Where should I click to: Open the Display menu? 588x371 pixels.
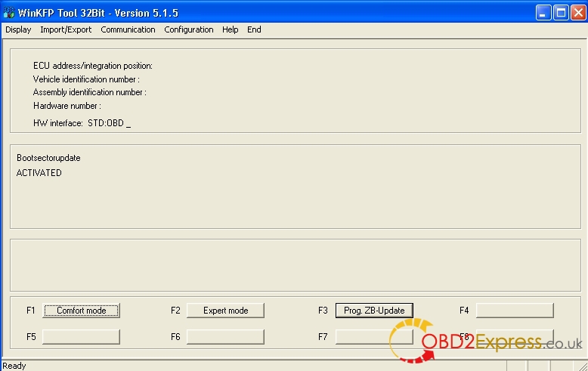18,29
